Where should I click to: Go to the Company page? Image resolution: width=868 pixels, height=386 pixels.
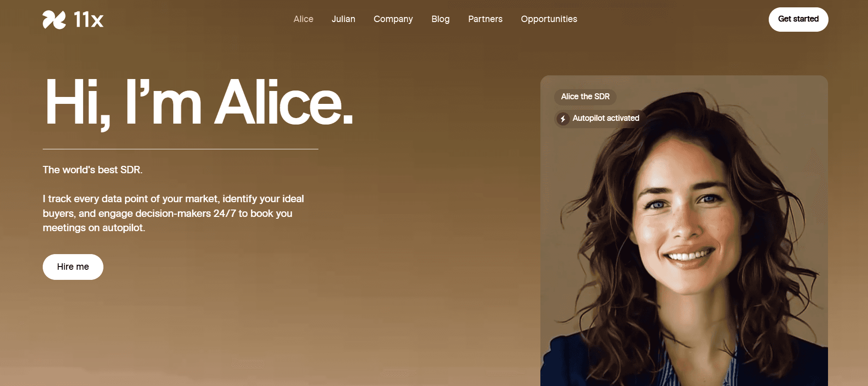393,19
